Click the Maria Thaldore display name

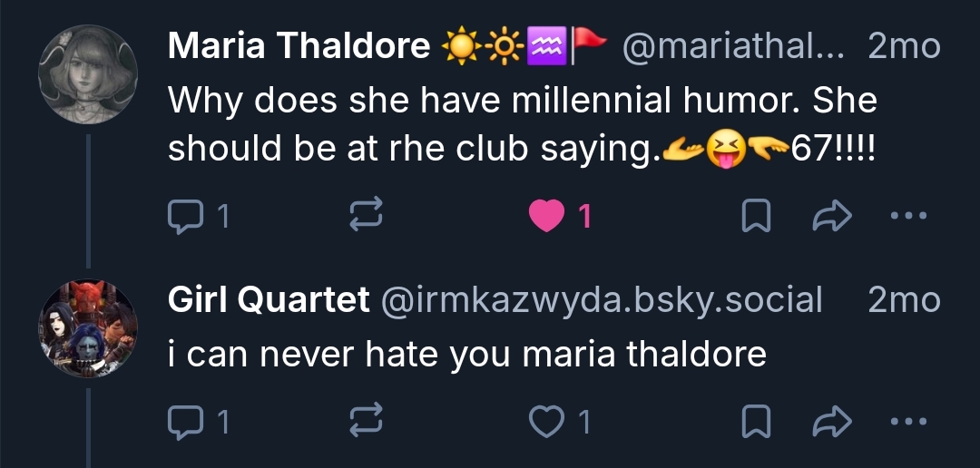point(299,45)
